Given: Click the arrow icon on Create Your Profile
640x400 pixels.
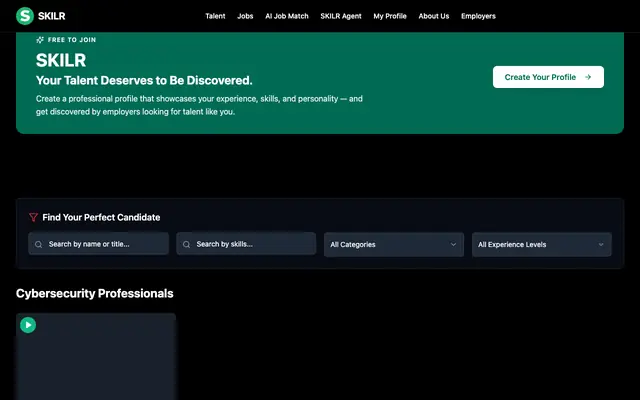Looking at the screenshot, I should (588, 77).
